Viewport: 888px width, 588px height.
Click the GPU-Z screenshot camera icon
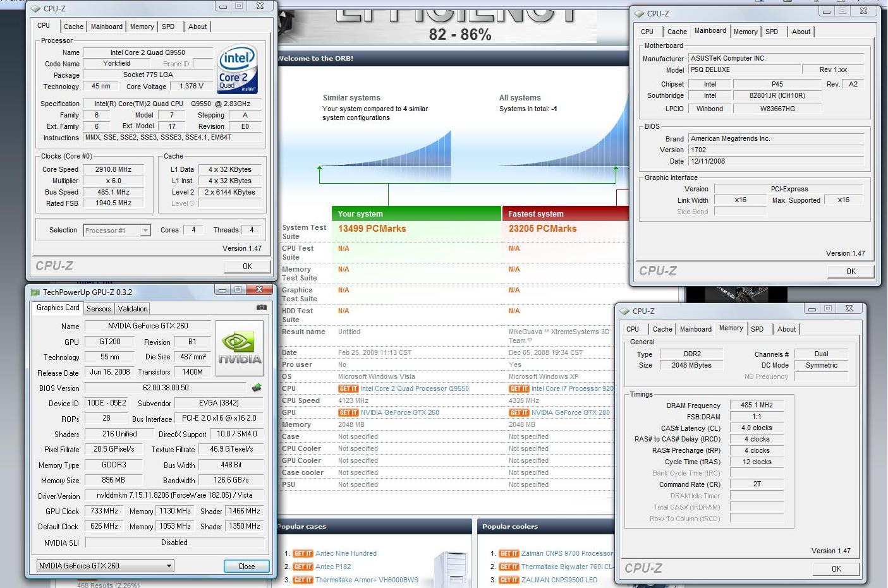[262, 308]
